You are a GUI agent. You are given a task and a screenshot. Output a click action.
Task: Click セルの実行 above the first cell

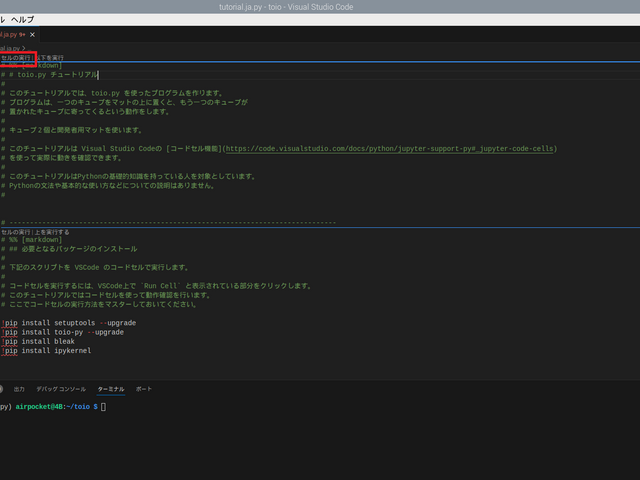(x=16, y=58)
